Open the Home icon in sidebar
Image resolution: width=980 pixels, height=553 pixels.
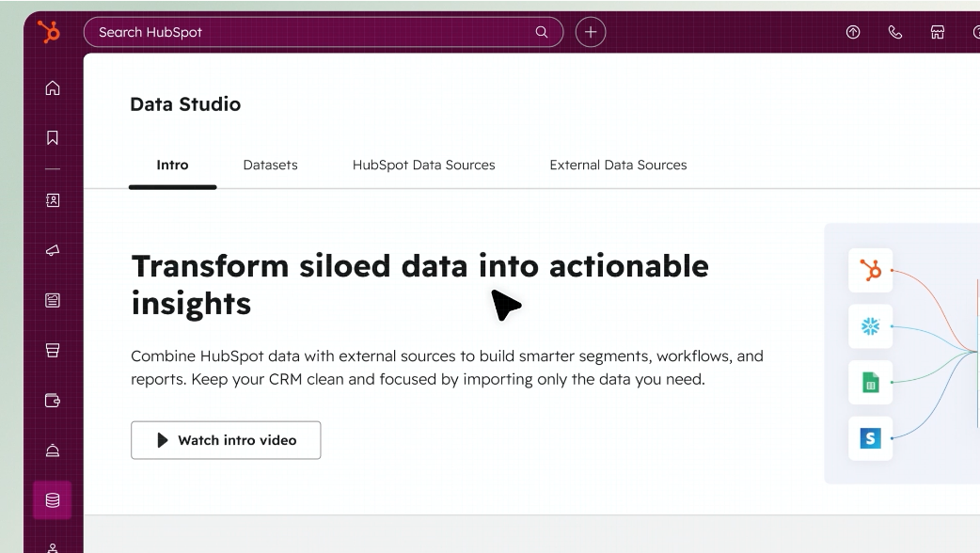[x=53, y=88]
